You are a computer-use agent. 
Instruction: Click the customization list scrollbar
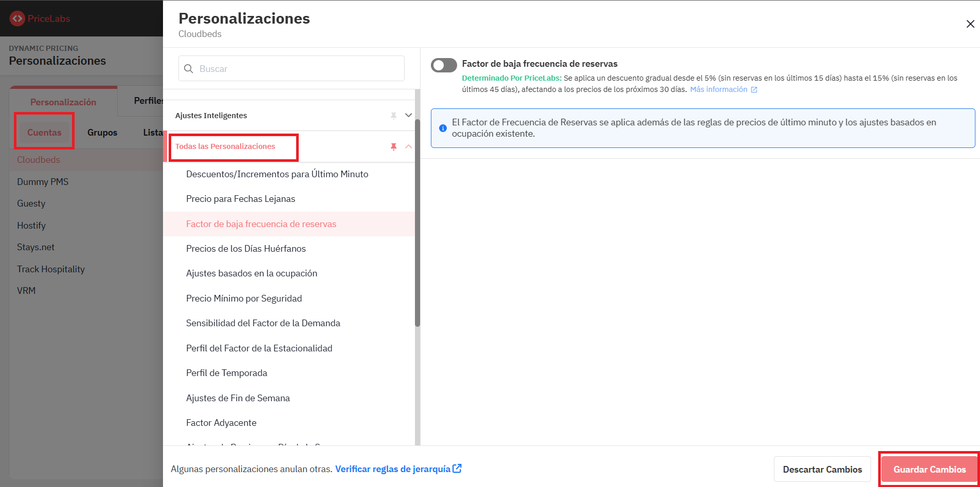418,223
